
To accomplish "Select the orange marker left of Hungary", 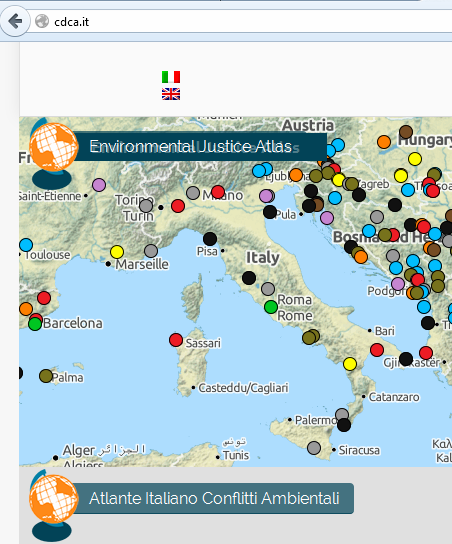I will 384,142.
